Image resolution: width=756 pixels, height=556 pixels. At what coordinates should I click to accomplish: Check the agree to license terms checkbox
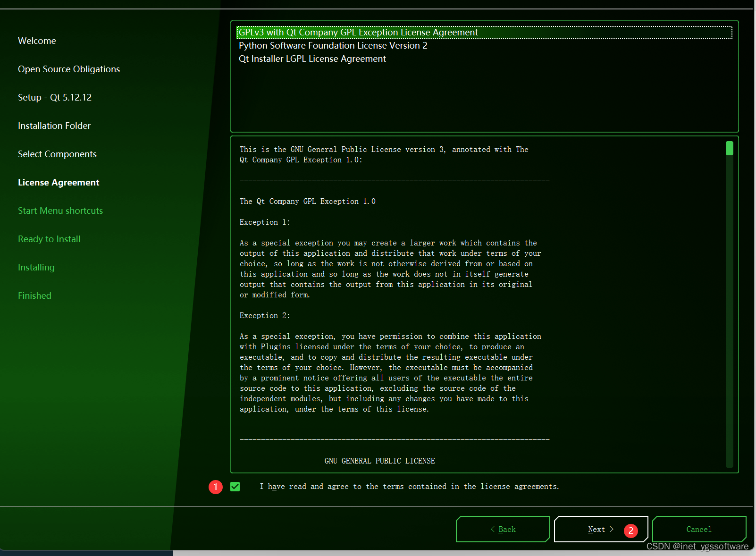[235, 487]
